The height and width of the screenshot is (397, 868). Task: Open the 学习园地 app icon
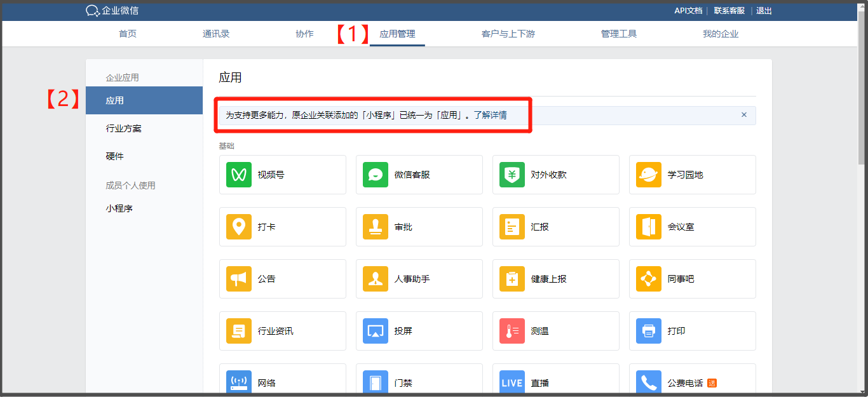point(649,175)
